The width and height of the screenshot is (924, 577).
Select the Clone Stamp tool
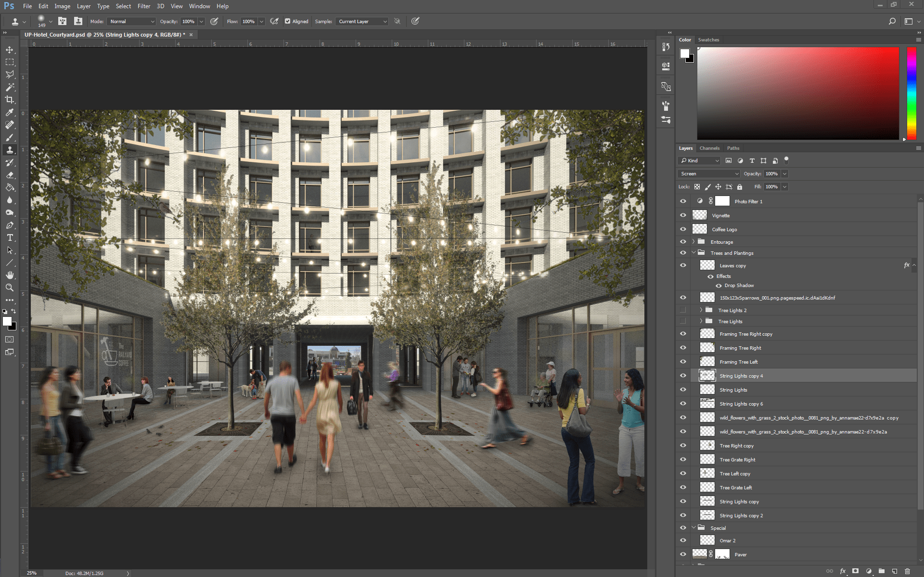point(10,150)
